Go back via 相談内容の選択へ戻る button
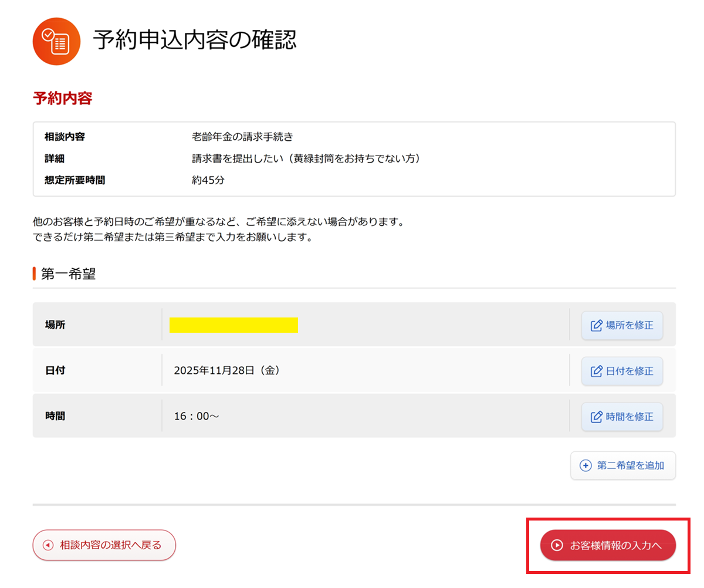Screen dimensions: 704x588 point(104,545)
